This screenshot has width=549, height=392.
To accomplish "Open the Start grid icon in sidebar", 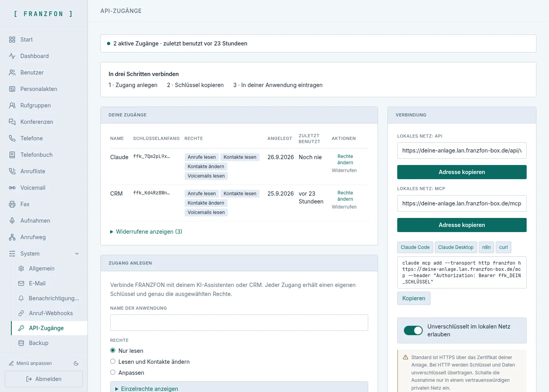I will 12,40.
